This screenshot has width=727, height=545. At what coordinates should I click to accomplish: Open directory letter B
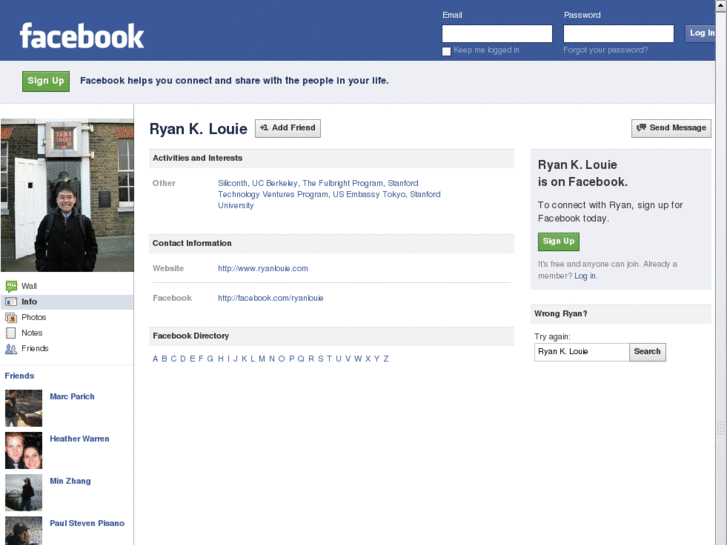[164, 359]
